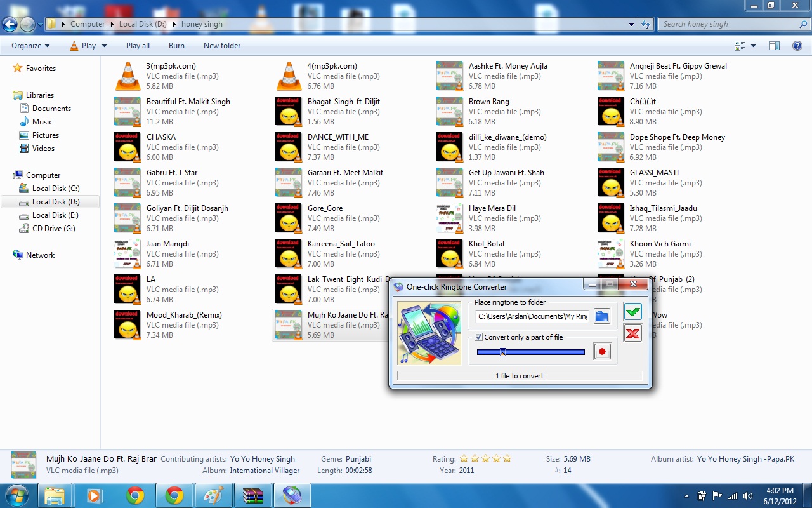The height and width of the screenshot is (508, 812).
Task: Open address bar history dropdown
Action: tap(631, 24)
